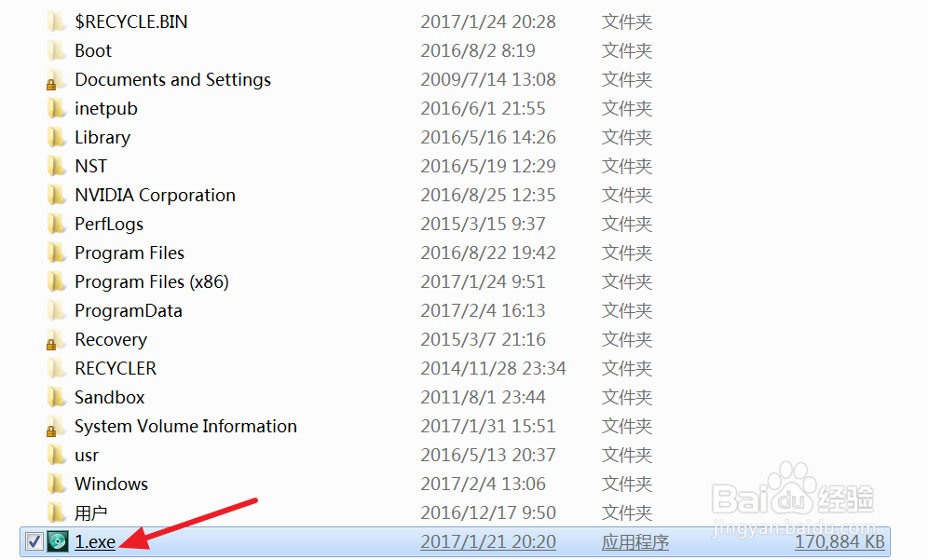Click the 用户 folder name
This screenshot has width=928, height=560.
coord(91,513)
